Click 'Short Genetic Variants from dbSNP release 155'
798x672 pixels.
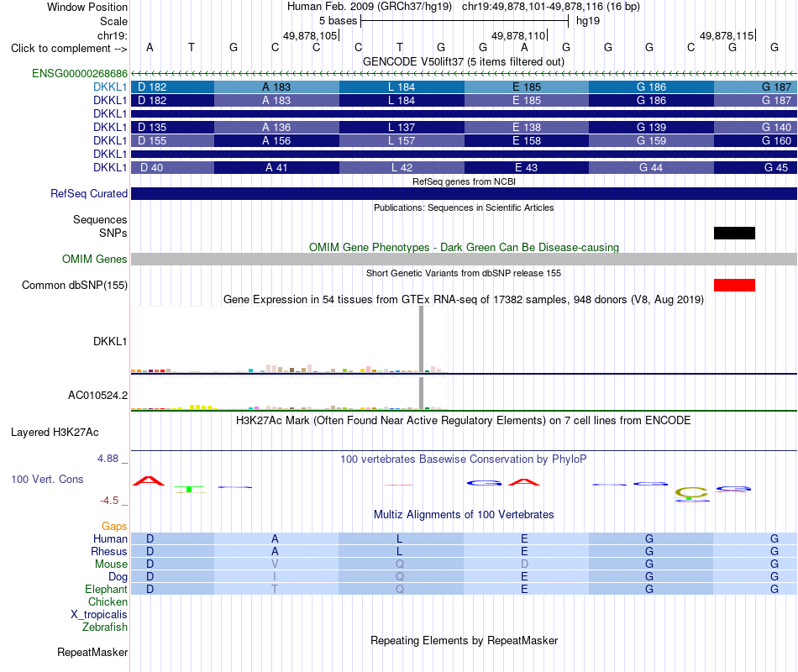[464, 273]
